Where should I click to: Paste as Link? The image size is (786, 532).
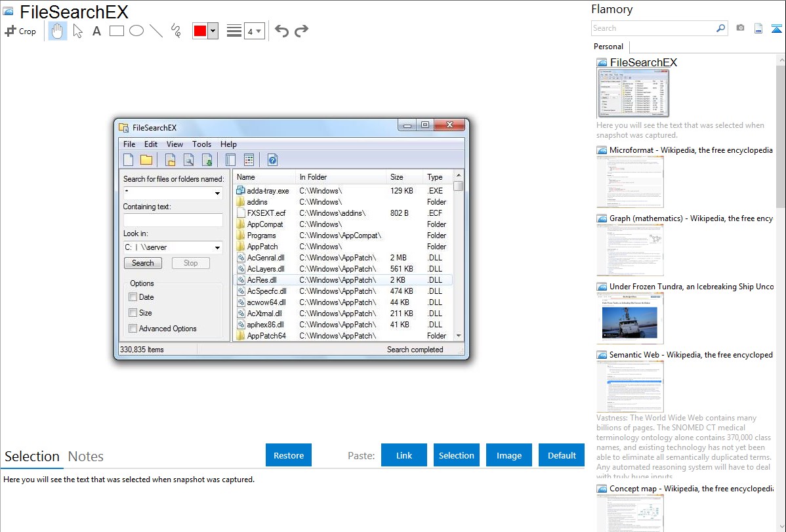[404, 455]
